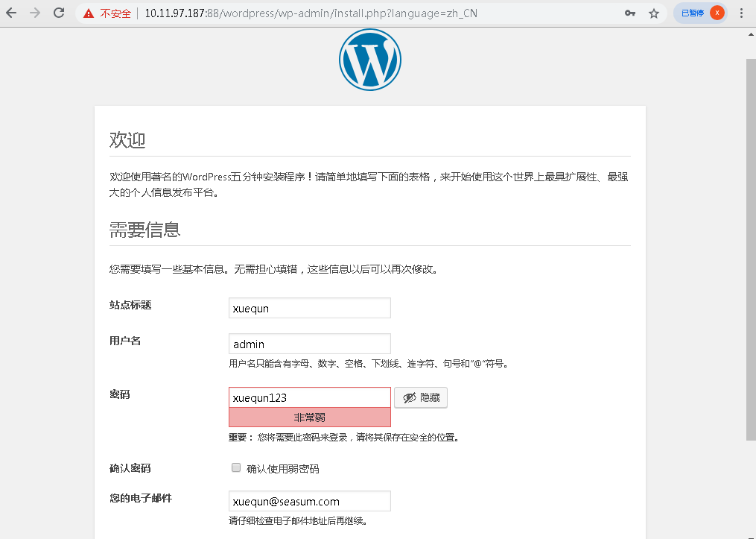Reload the page using the refresh icon
756x539 pixels.
(x=58, y=13)
